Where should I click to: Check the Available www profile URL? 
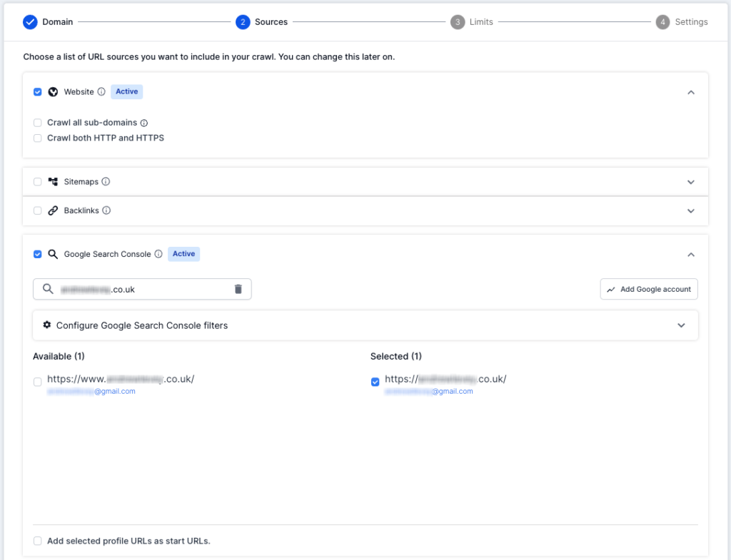click(x=37, y=382)
